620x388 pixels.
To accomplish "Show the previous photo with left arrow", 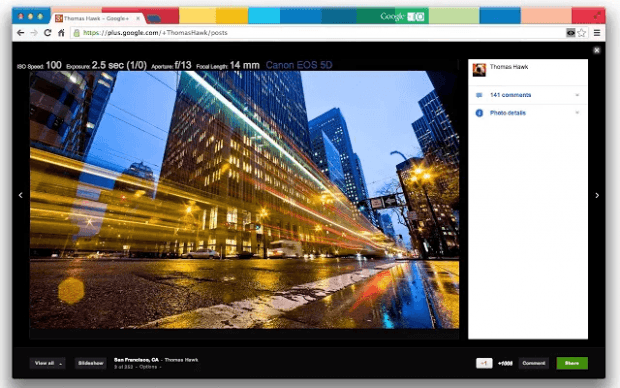I will point(21,195).
